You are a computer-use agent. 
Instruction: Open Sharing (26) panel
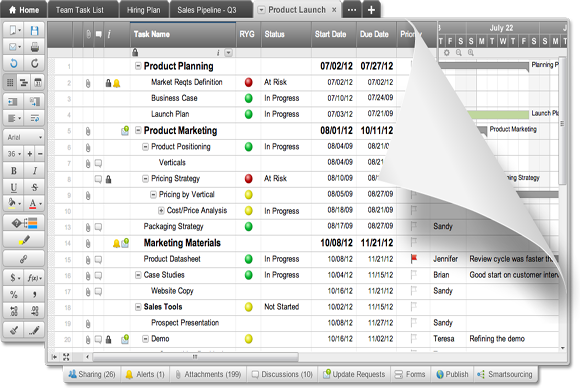(92, 374)
